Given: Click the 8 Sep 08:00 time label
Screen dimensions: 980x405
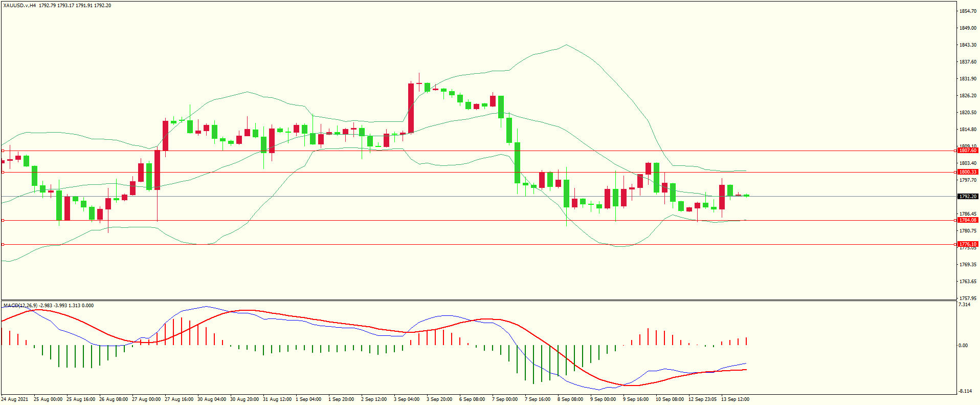Looking at the screenshot, I should click(x=570, y=399).
